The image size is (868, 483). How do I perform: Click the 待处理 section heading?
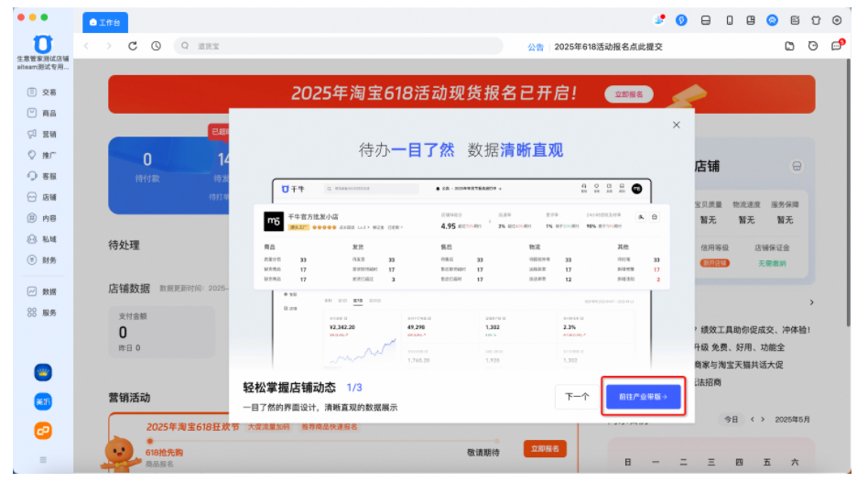[124, 245]
